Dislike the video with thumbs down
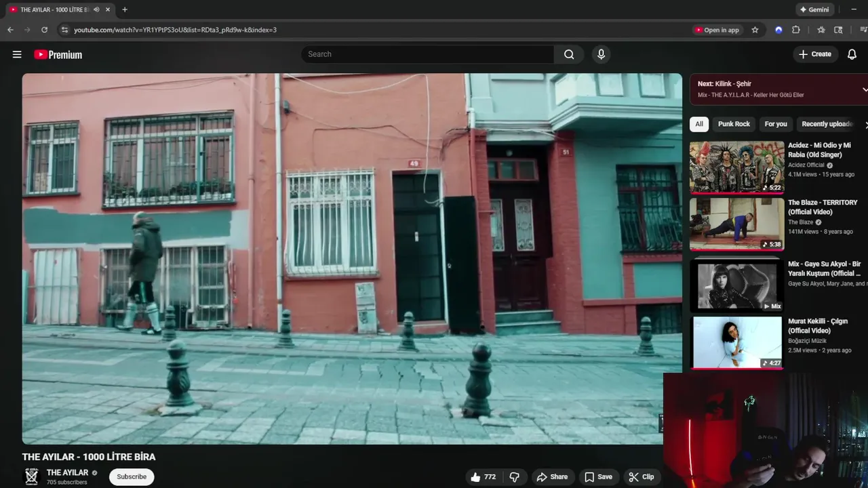This screenshot has height=488, width=868. click(x=514, y=477)
